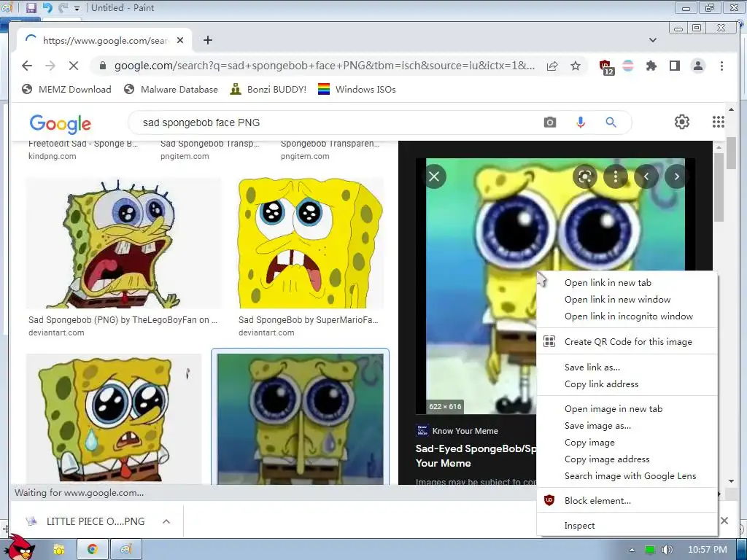Screen dimensions: 747x560
Task: Click the address bar URL
Action: click(324, 66)
